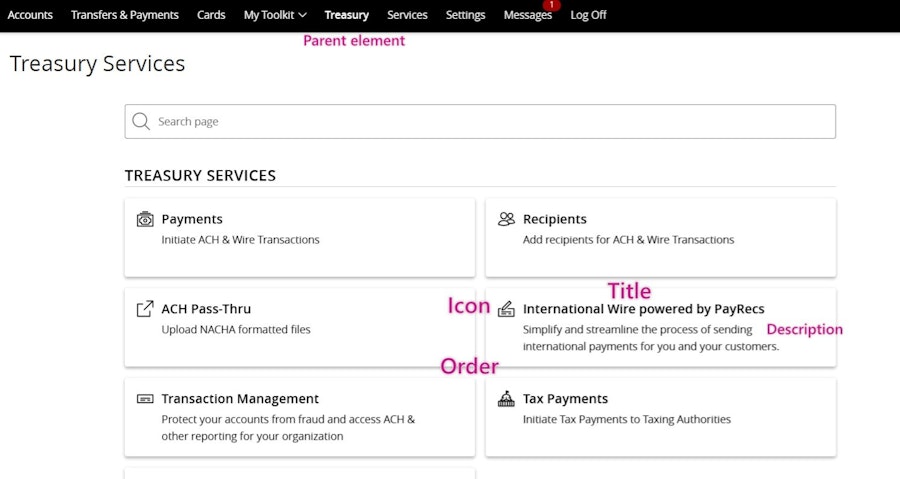Click the Log Off link
The width and height of the screenshot is (900, 479).
point(588,15)
